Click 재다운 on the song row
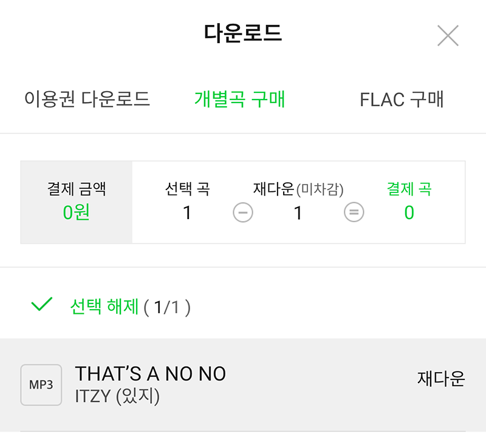The height and width of the screenshot is (448, 486). click(441, 379)
